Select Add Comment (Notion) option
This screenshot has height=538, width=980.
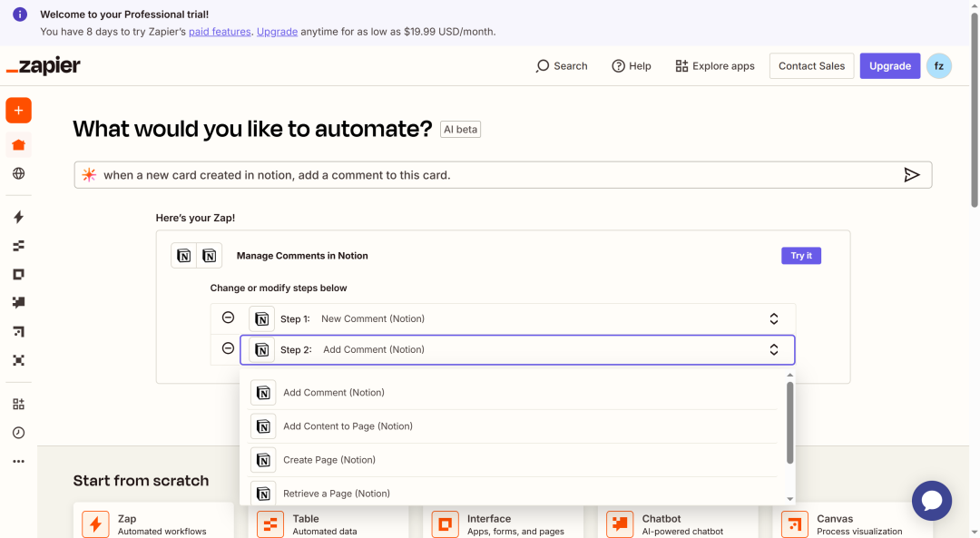click(513, 393)
